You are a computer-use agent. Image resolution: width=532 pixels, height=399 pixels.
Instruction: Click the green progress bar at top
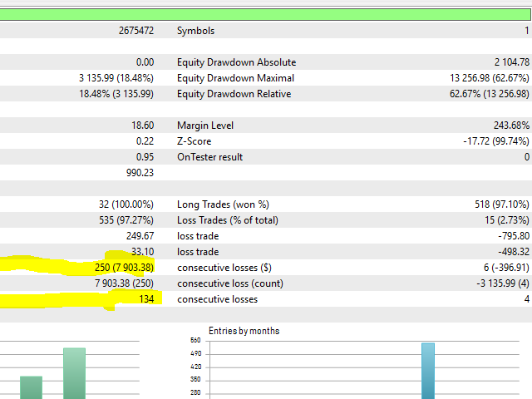tap(266, 14)
